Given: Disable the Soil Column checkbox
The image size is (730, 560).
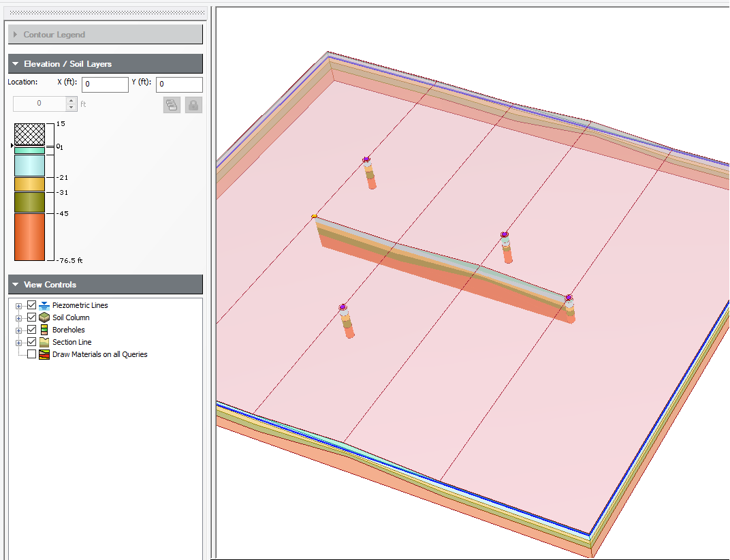Looking at the screenshot, I should pos(31,317).
